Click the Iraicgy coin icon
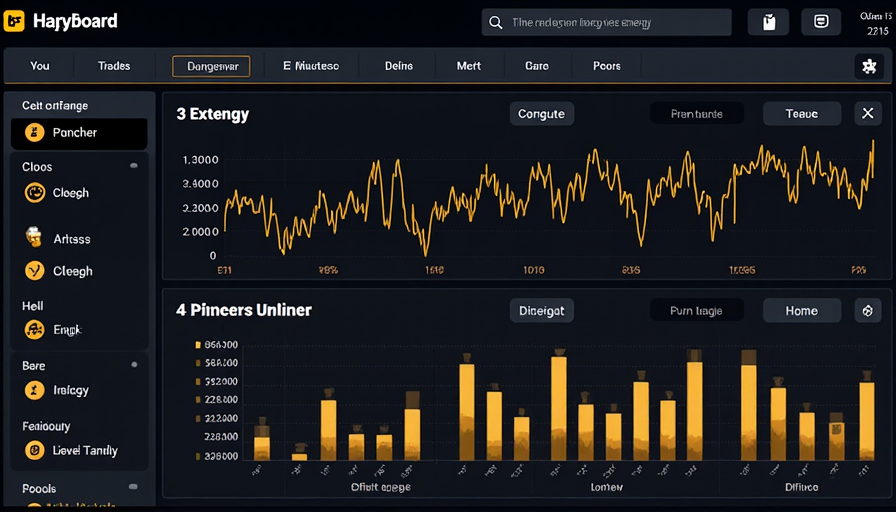 pos(34,390)
